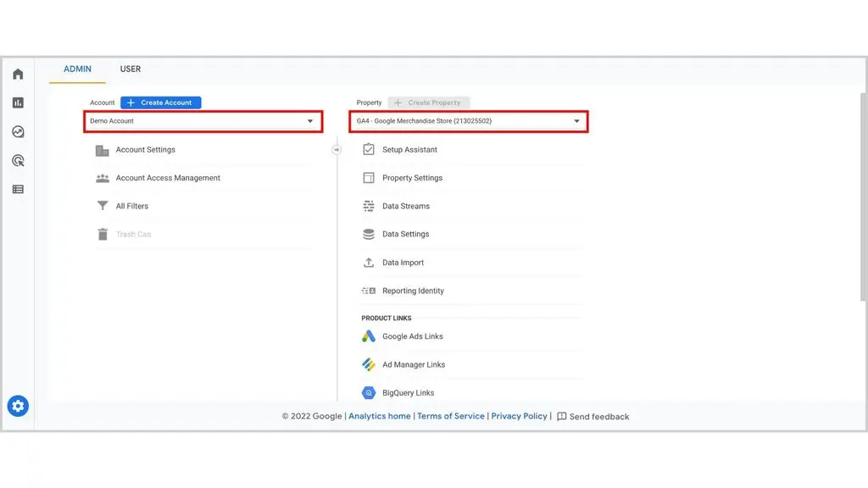This screenshot has height=488, width=868.
Task: Click the Account Access Management people icon
Action: pos(103,178)
